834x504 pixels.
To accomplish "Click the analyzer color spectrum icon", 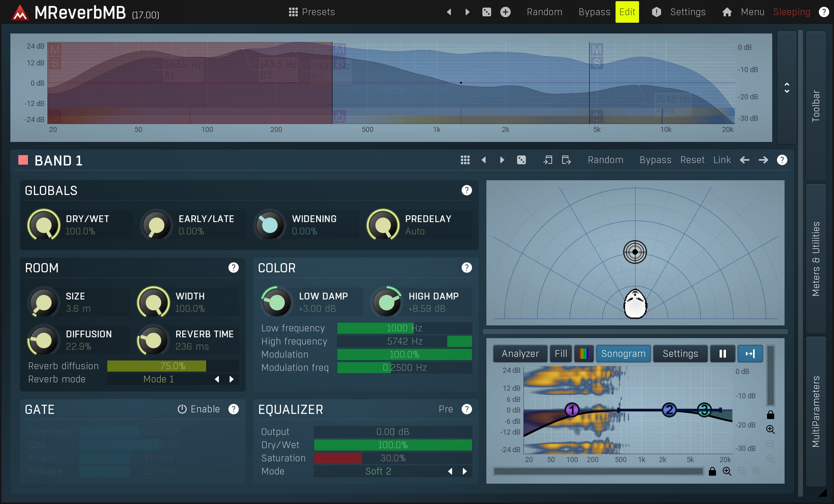I will pyautogui.click(x=584, y=354).
